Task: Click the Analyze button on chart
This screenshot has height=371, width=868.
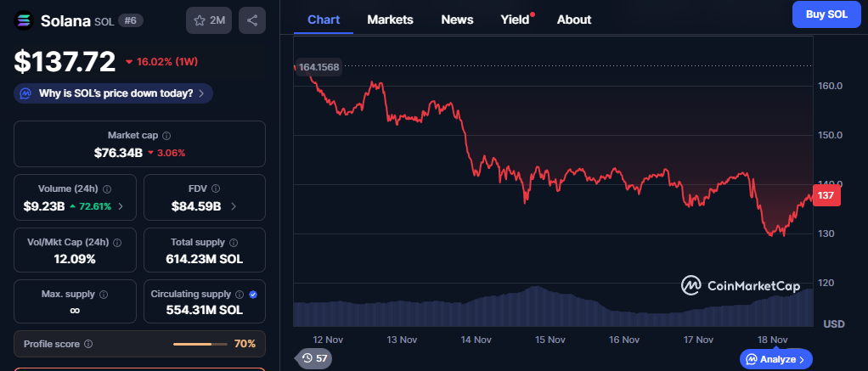Action: click(775, 359)
